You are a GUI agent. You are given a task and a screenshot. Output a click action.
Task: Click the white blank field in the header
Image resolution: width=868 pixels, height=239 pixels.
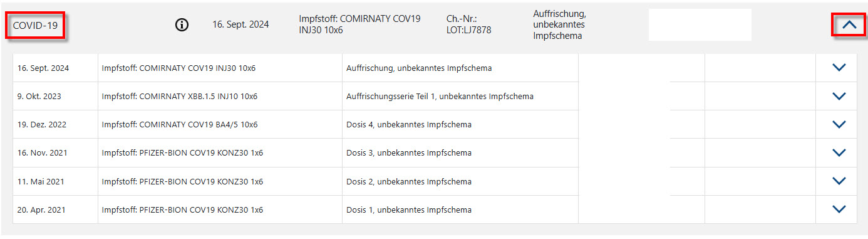coord(700,24)
